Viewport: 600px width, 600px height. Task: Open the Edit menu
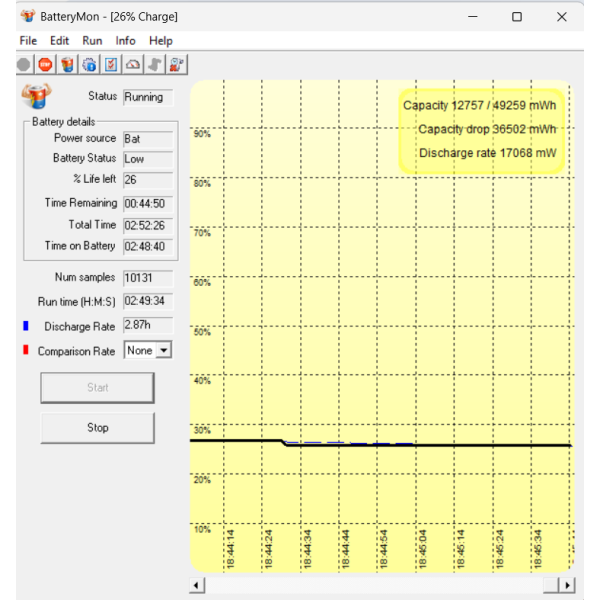(59, 41)
